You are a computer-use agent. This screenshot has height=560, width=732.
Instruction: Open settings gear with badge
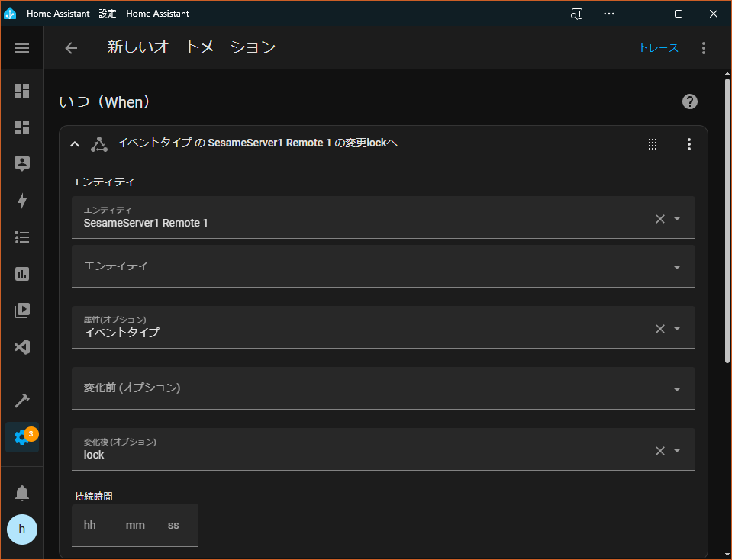22,437
